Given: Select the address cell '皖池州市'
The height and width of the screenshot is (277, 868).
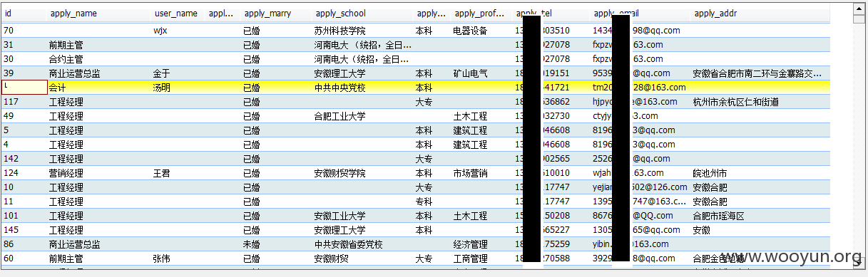Looking at the screenshot, I should coord(710,173).
